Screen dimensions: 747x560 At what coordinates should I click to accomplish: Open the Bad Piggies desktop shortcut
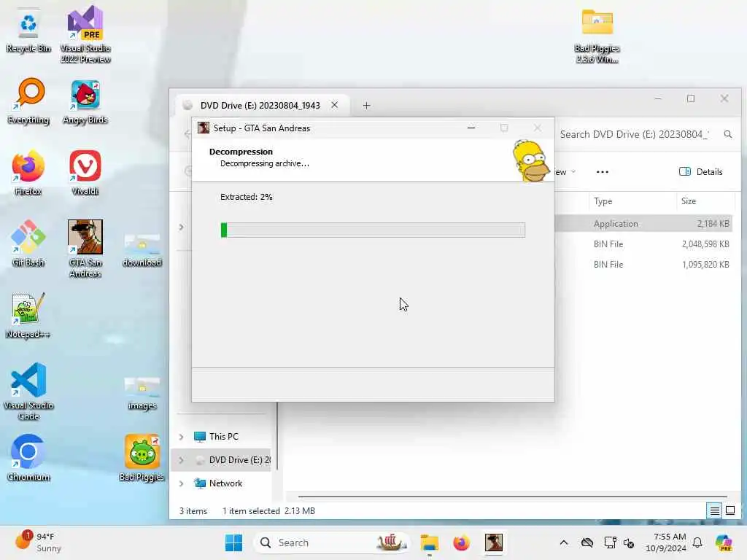142,458
